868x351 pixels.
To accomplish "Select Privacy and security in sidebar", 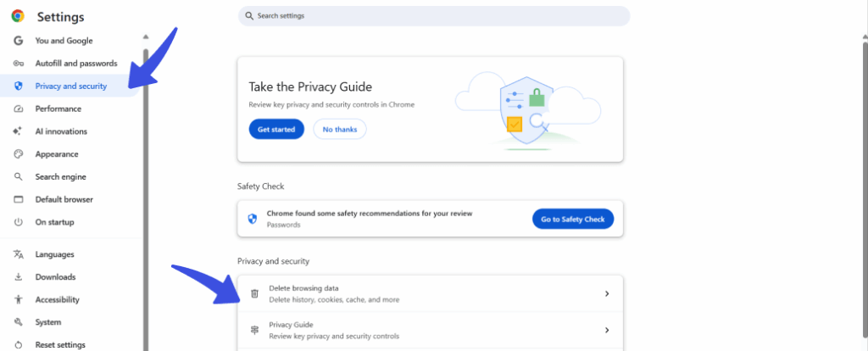I will [x=70, y=86].
